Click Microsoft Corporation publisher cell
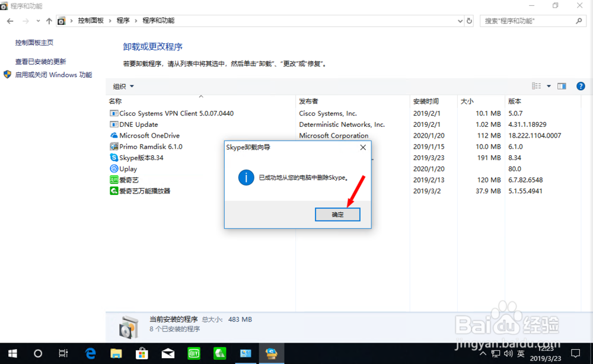This screenshot has height=364, width=593. (333, 135)
